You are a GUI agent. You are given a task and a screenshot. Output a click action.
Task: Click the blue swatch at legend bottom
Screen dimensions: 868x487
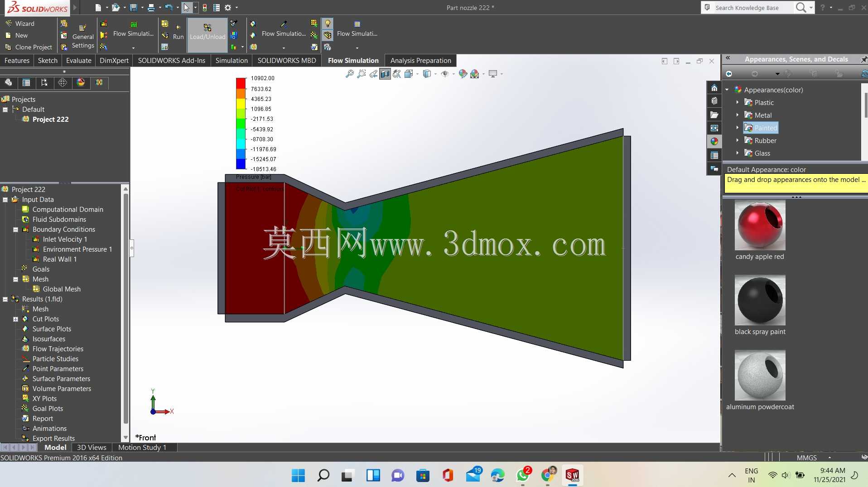pyautogui.click(x=241, y=164)
